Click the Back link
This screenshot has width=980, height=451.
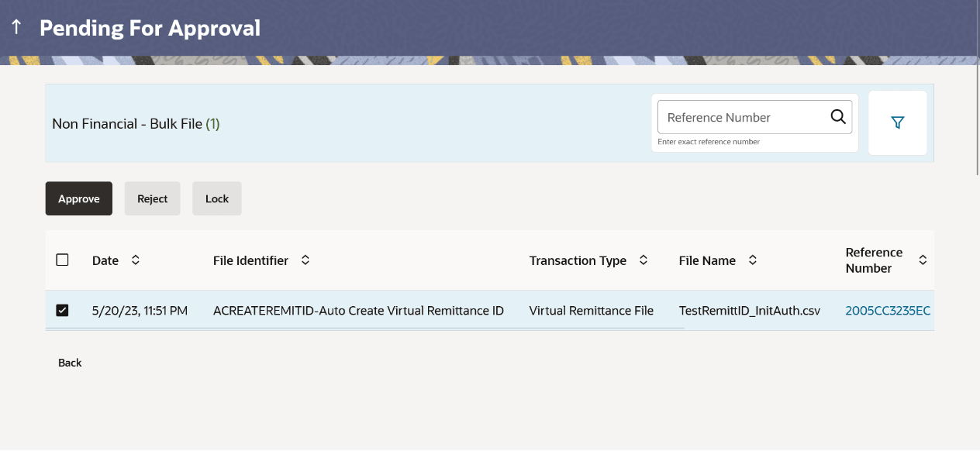pos(70,363)
